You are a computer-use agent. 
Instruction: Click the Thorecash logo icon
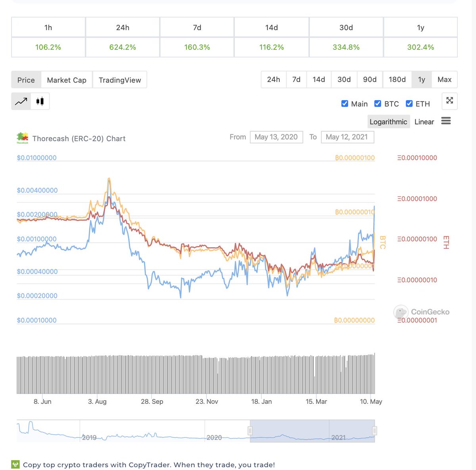tap(22, 138)
